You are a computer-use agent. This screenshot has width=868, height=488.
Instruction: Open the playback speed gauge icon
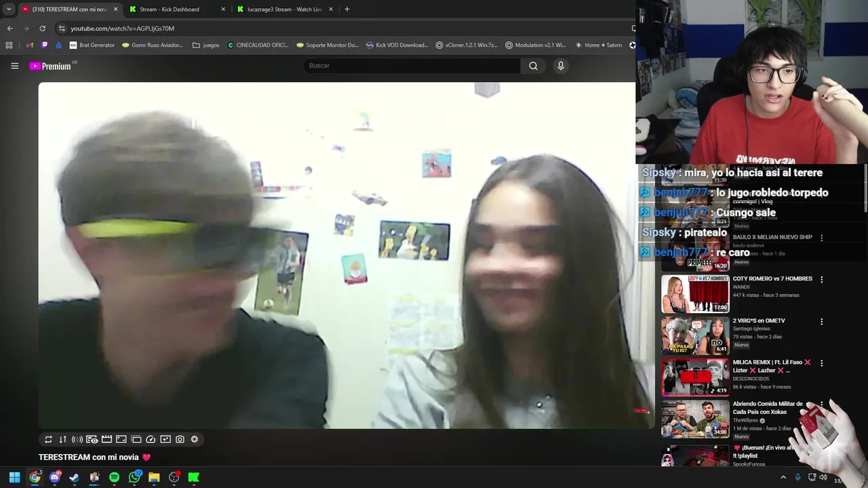point(151,439)
